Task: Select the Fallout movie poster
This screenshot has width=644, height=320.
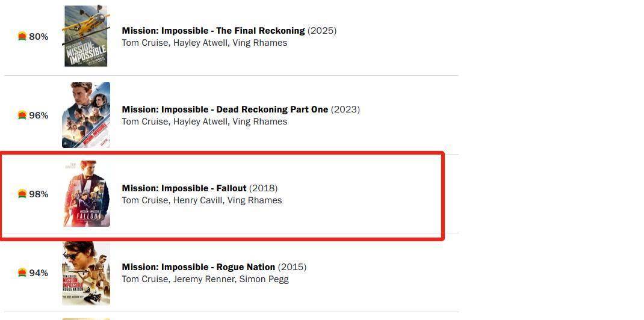Action: [x=86, y=194]
